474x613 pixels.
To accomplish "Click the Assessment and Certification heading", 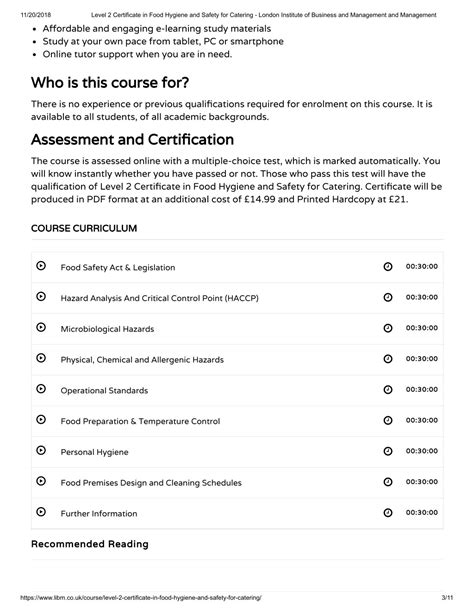I will pos(132,140).
